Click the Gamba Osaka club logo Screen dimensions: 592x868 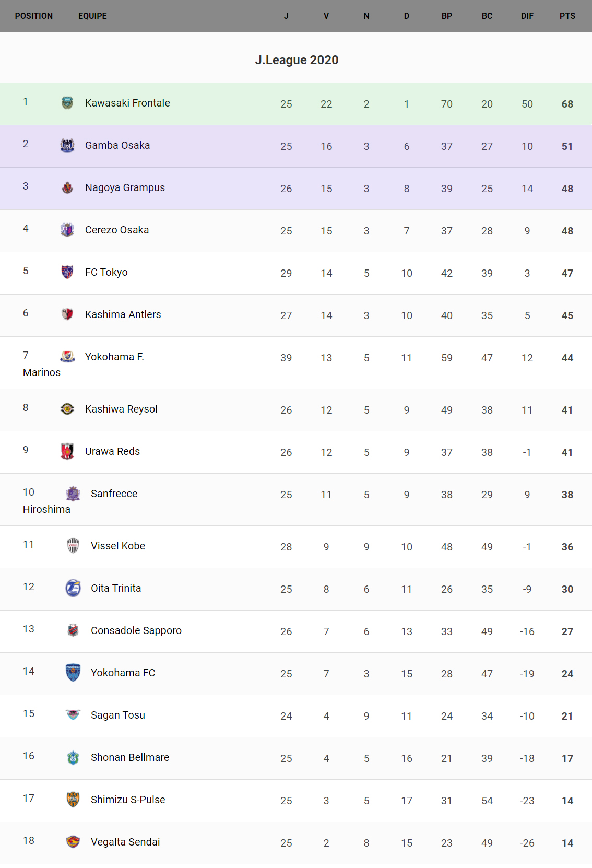coord(67,145)
